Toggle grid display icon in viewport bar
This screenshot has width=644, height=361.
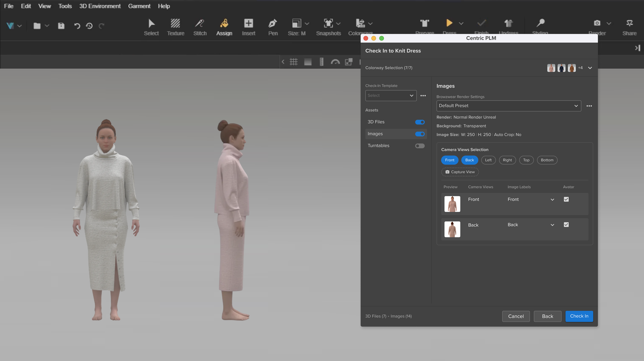294,62
